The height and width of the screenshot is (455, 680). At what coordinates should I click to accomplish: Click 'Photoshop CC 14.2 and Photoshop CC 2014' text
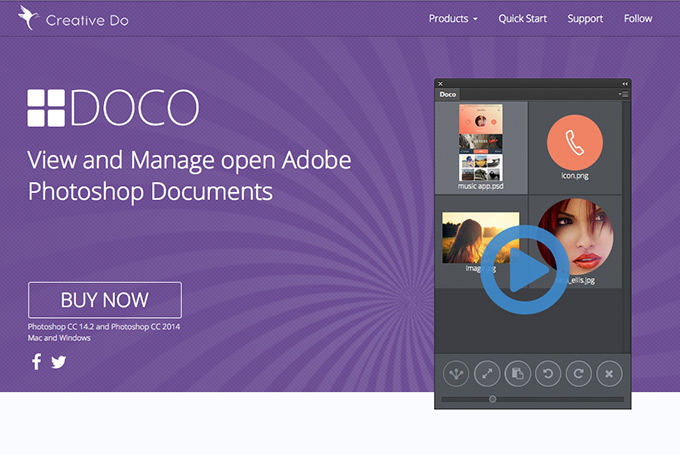pyautogui.click(x=104, y=327)
